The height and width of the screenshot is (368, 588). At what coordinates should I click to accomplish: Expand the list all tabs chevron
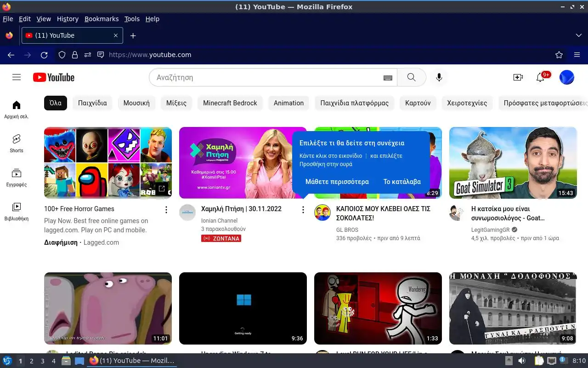coord(579,35)
